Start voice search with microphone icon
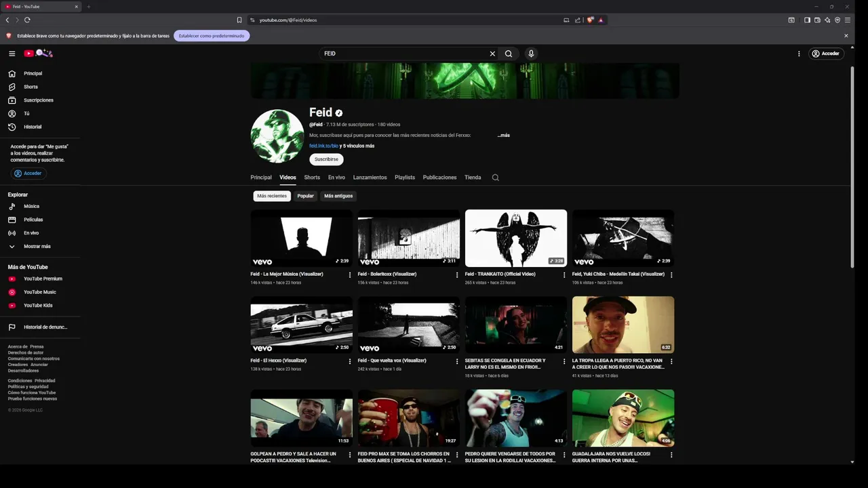 coord(531,54)
